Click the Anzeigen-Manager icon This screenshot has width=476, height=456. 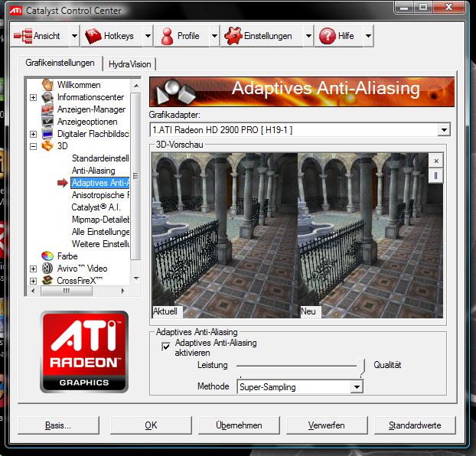click(47, 109)
